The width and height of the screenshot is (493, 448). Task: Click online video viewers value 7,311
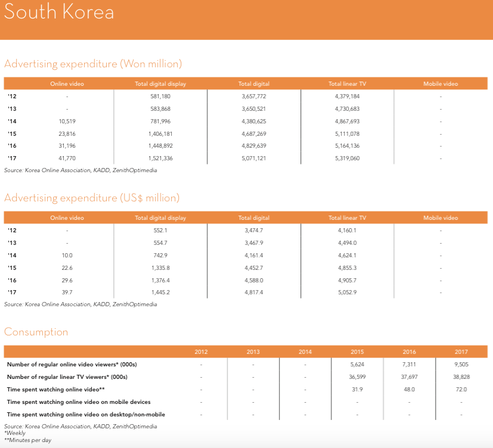coord(409,365)
